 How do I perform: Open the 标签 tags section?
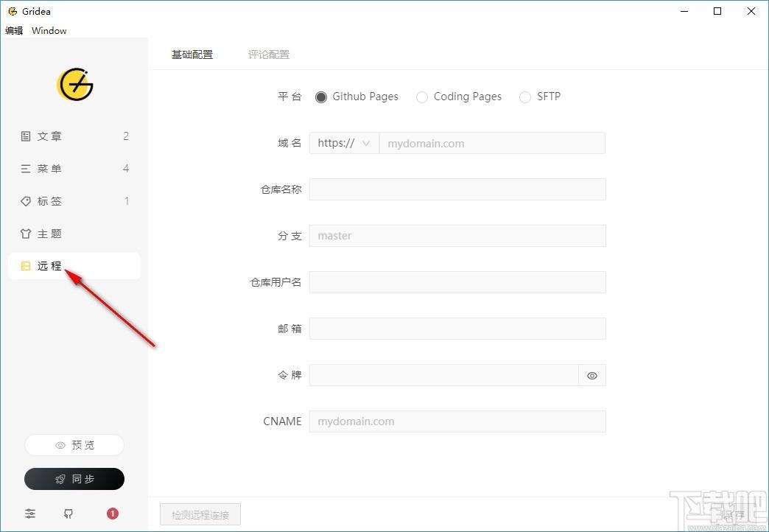point(74,200)
